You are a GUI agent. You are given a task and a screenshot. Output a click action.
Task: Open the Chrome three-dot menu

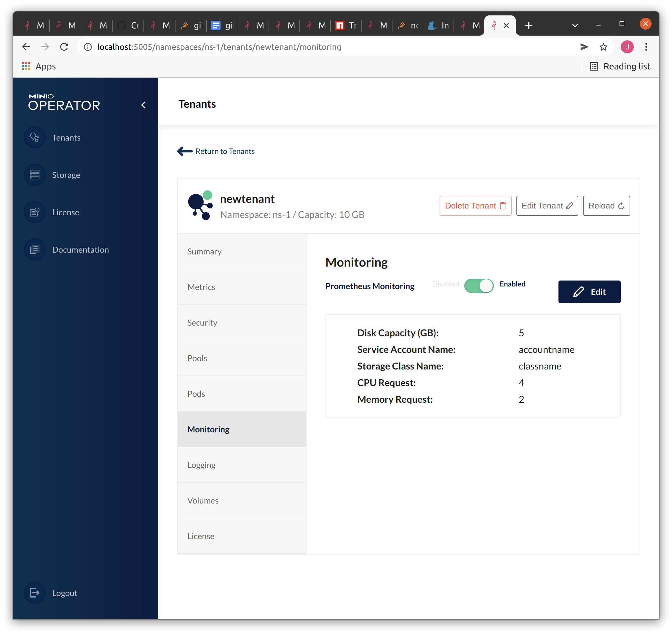(646, 47)
